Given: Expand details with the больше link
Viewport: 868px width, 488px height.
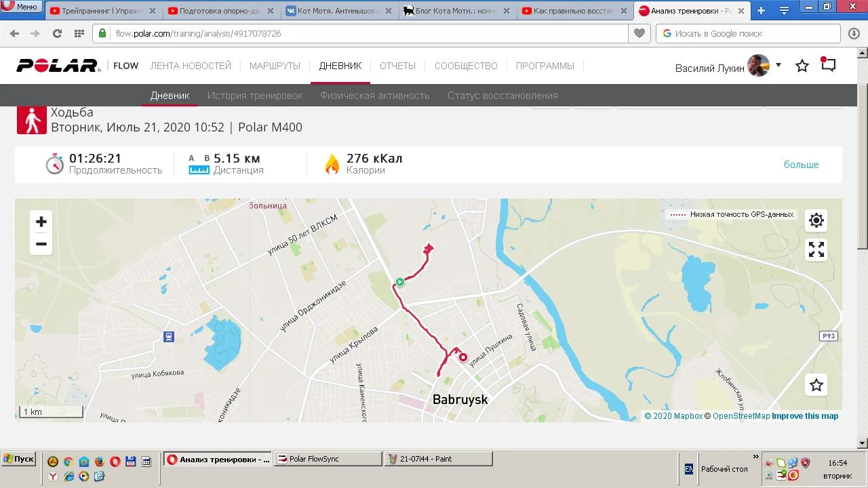Looking at the screenshot, I should point(802,165).
